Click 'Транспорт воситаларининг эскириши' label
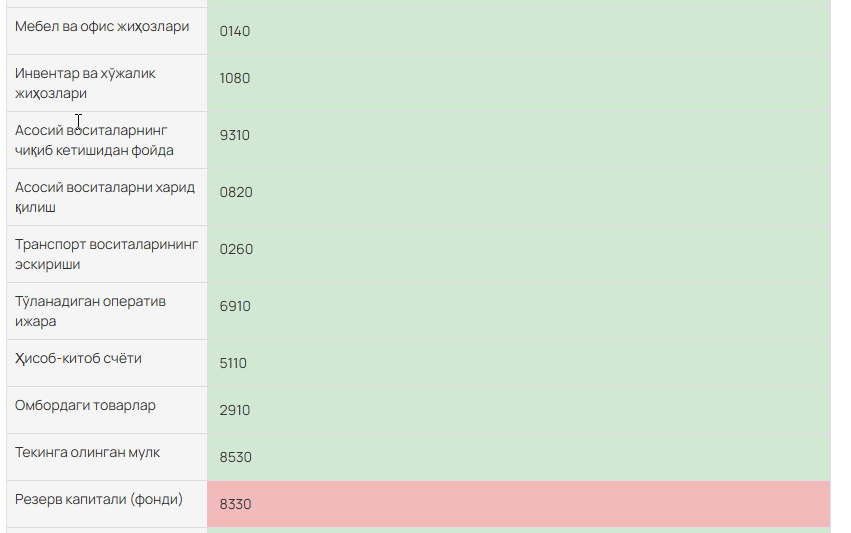This screenshot has height=533, width=851. click(x=106, y=254)
